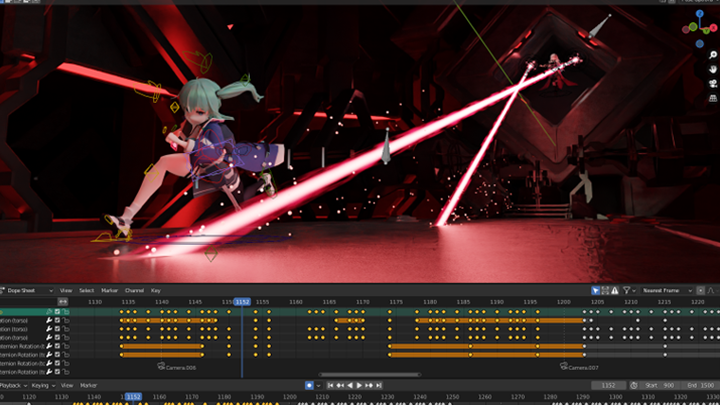Click the blue Z axis gizmo circle

pyautogui.click(x=699, y=14)
